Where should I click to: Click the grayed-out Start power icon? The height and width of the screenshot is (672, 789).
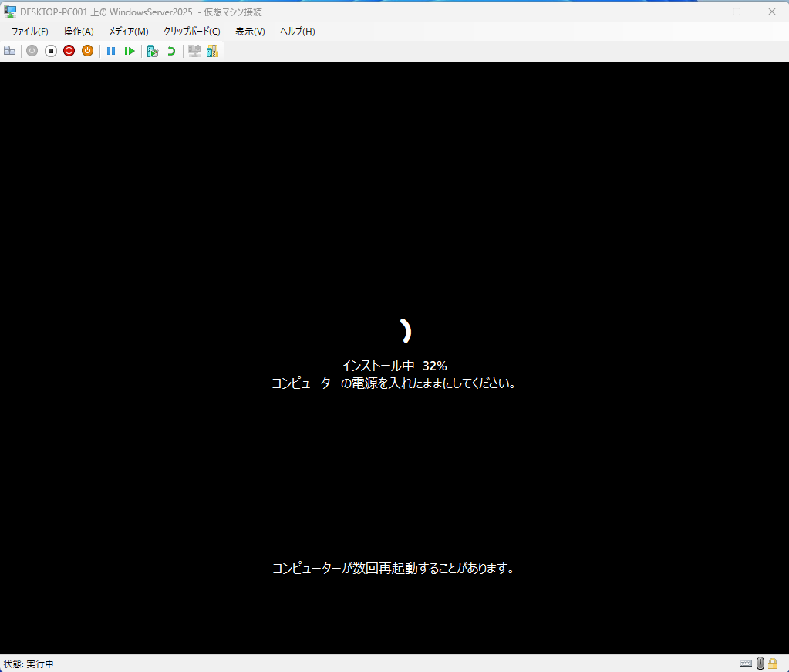pyautogui.click(x=32, y=51)
